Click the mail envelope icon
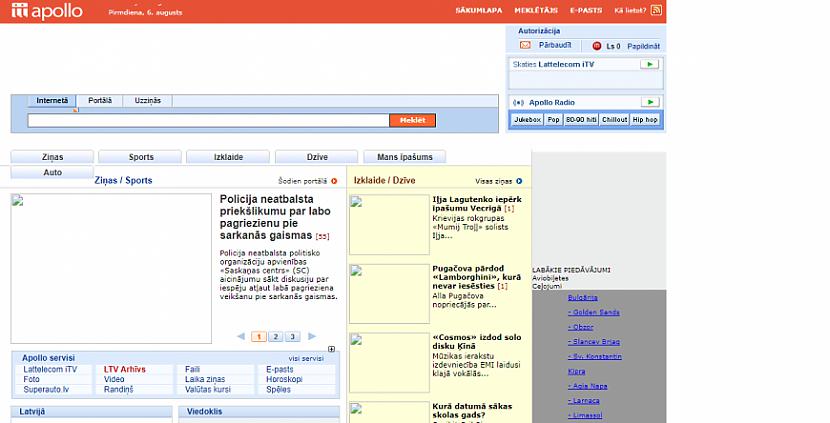The image size is (830, 423). pos(525,46)
